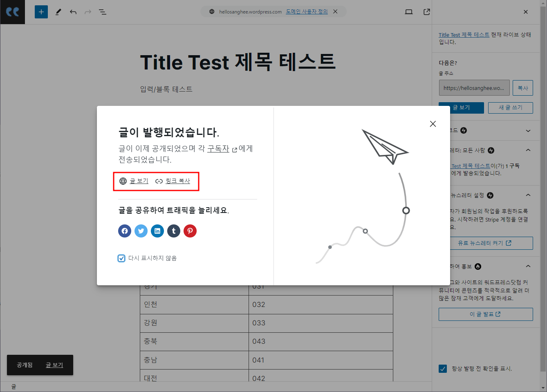Click table cell 041
This screenshot has height=392, width=547.
click(x=321, y=360)
